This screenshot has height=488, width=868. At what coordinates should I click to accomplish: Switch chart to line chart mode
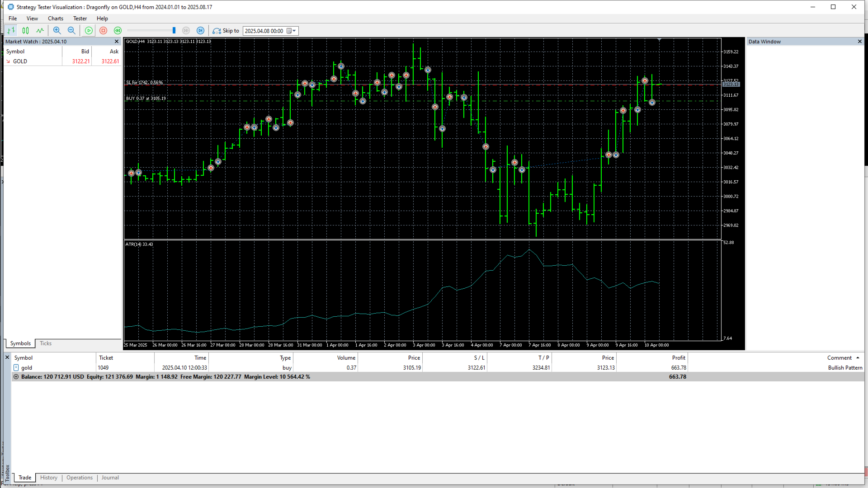click(x=40, y=31)
